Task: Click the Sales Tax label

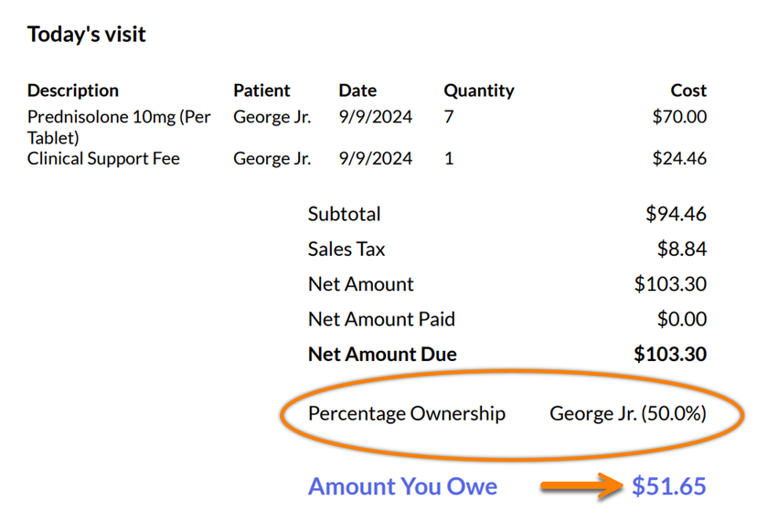Action: pos(346,249)
